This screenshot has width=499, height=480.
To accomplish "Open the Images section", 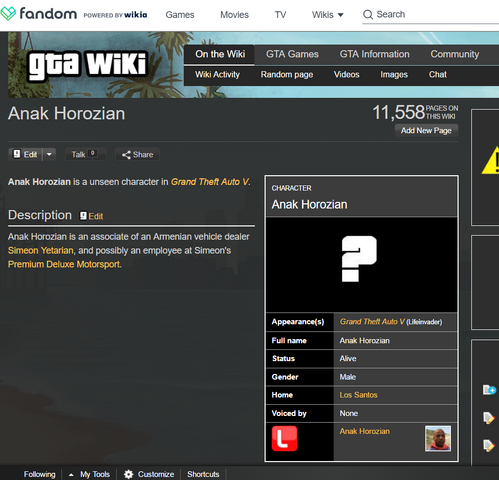I will coord(394,75).
